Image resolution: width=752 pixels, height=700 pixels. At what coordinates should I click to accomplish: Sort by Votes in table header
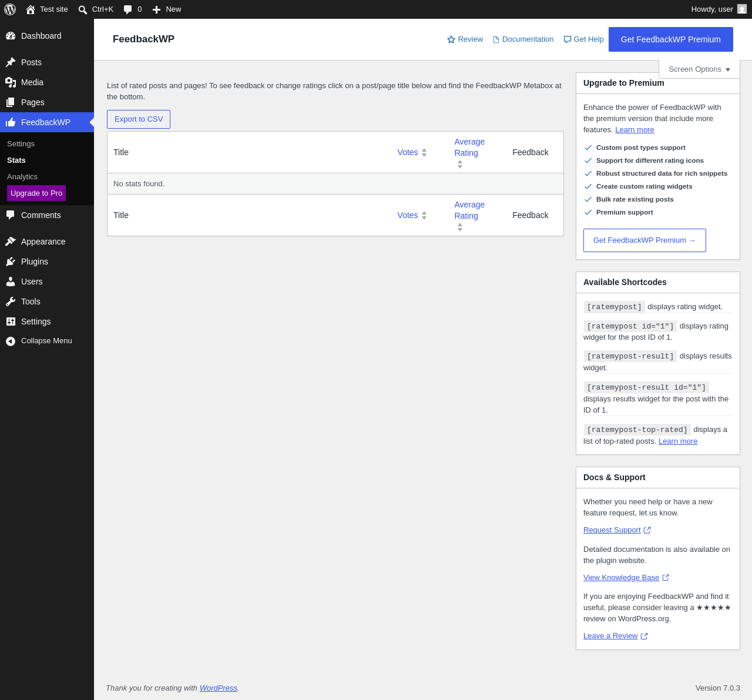(x=412, y=152)
